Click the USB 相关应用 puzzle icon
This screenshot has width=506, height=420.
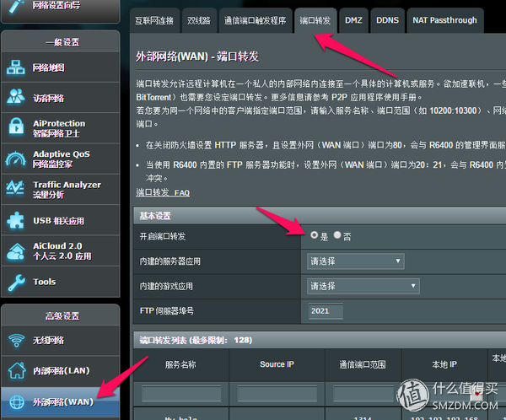(15, 220)
